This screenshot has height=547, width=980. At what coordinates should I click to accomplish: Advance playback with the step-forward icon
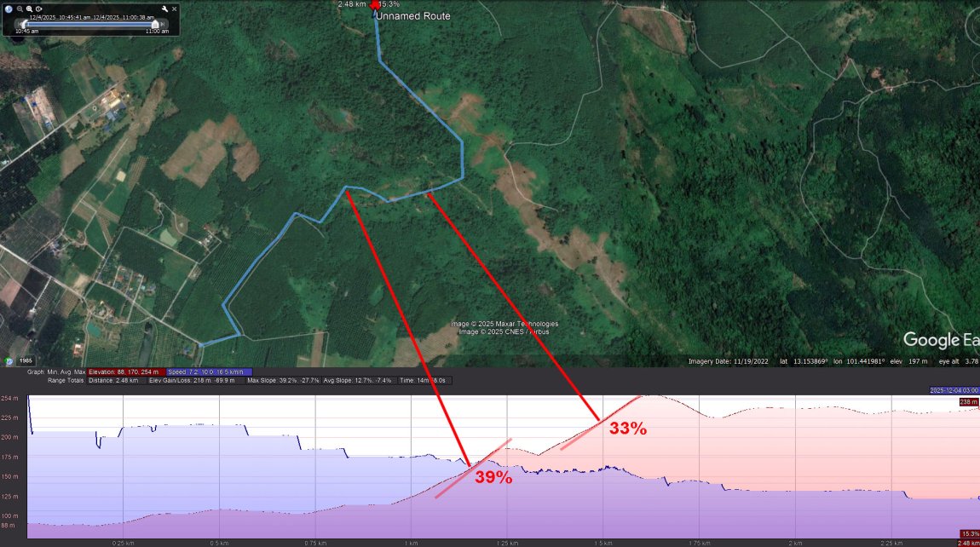pos(163,25)
